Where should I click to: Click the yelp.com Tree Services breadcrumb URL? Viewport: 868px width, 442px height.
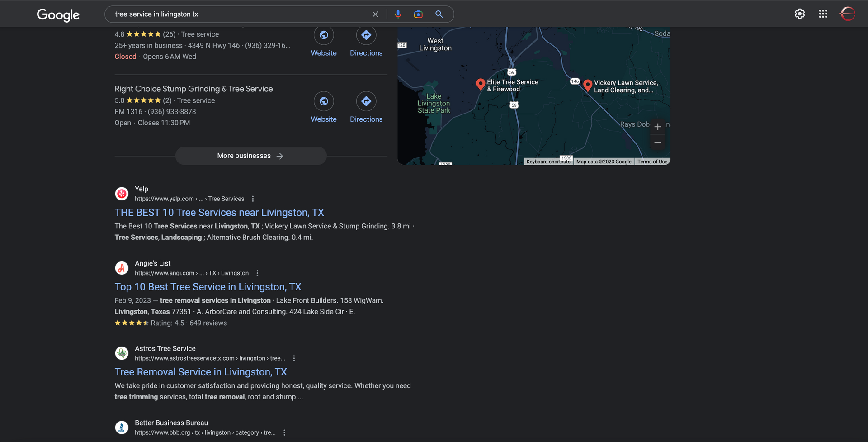coord(189,199)
